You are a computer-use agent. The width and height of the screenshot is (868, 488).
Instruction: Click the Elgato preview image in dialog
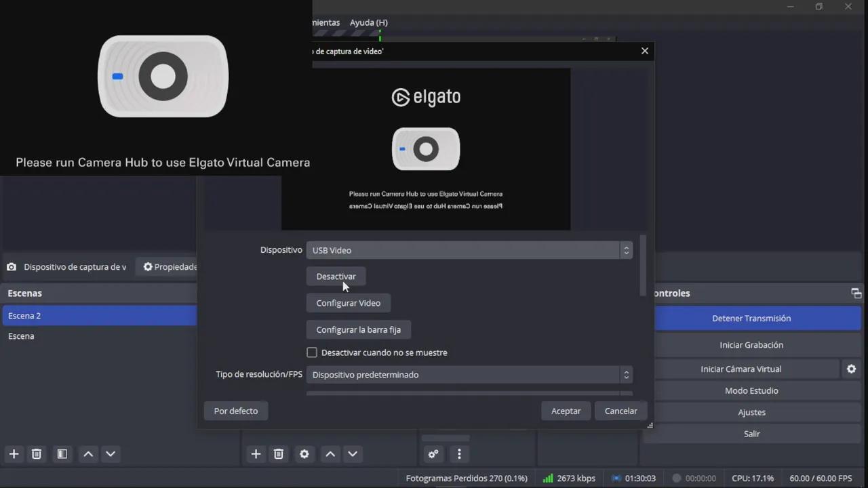pos(426,149)
